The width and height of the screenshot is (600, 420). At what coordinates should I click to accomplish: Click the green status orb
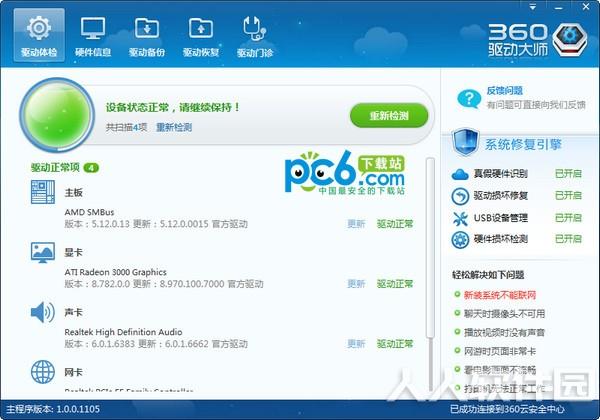pyautogui.click(x=57, y=115)
